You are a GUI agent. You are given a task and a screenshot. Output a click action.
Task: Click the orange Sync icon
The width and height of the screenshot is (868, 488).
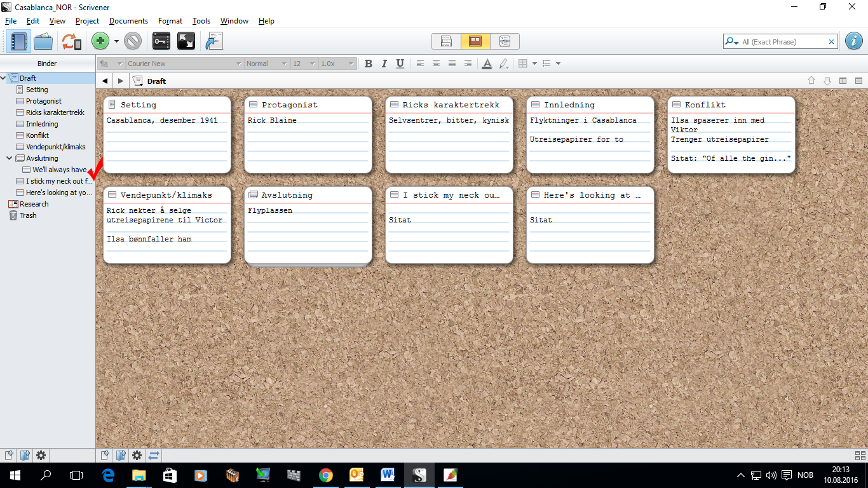coord(69,41)
